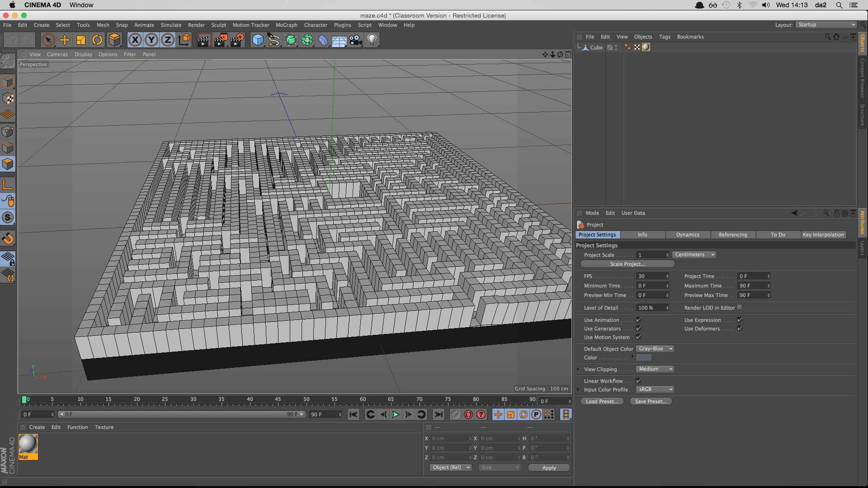Disable the Linear Workflow checkbox
Viewport: 868px width, 488px height.
coord(638,381)
